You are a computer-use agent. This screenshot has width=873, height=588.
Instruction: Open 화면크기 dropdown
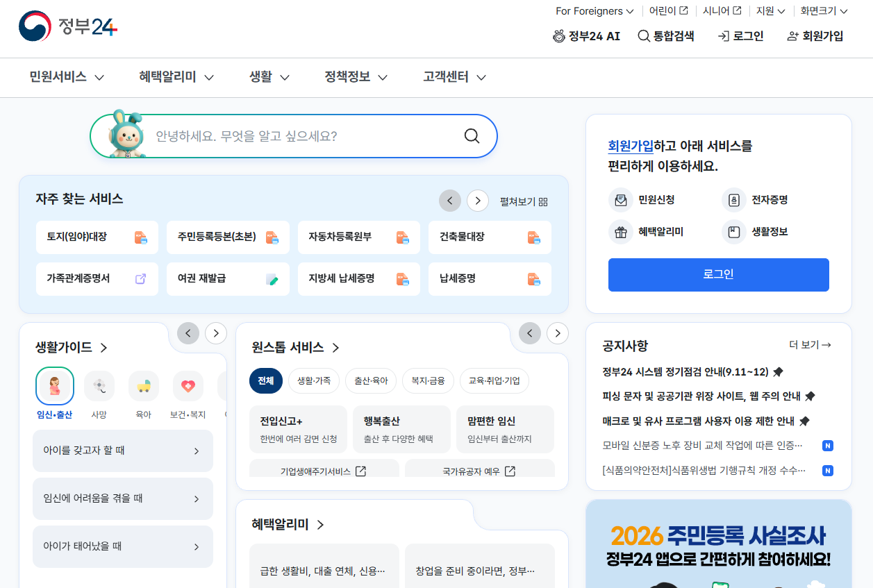click(x=824, y=11)
